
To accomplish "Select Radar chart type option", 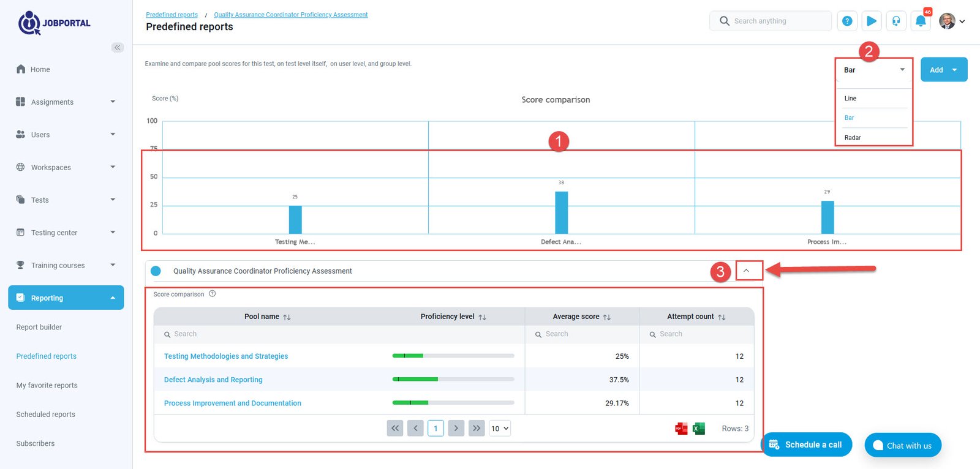I will coord(853,138).
